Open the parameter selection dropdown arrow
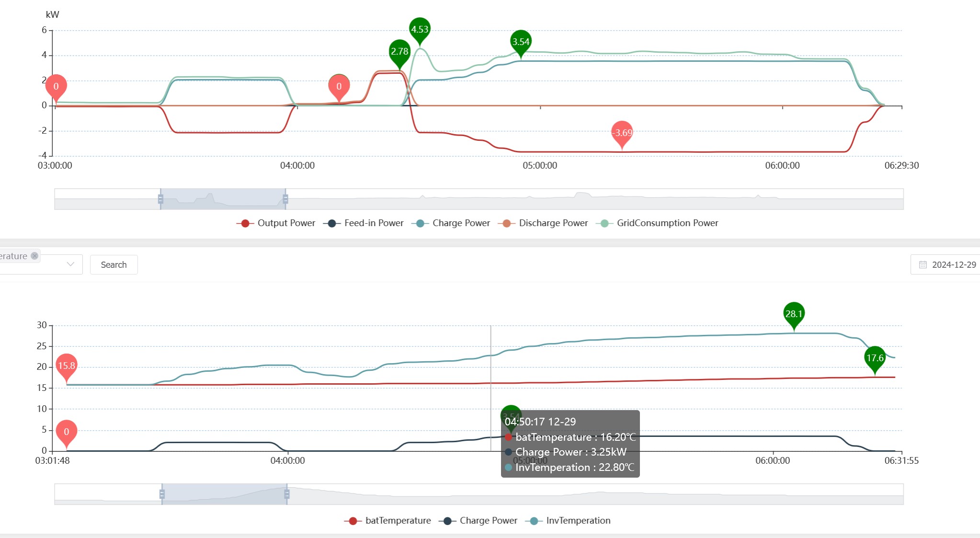Viewport: 980px width, 538px height. pos(70,264)
